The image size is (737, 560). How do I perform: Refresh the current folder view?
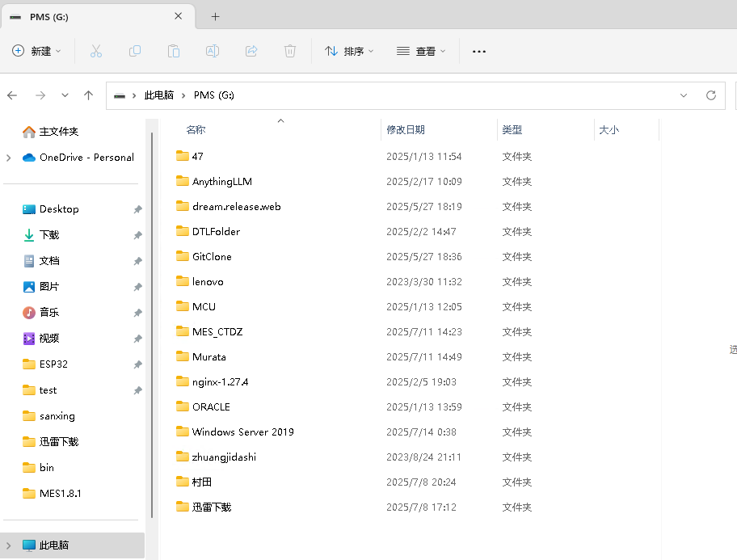point(711,95)
